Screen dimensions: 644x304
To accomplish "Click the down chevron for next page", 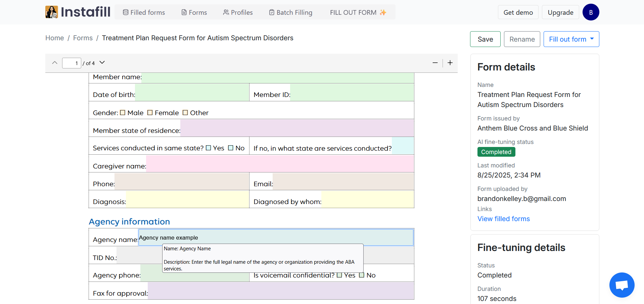I will click(102, 62).
